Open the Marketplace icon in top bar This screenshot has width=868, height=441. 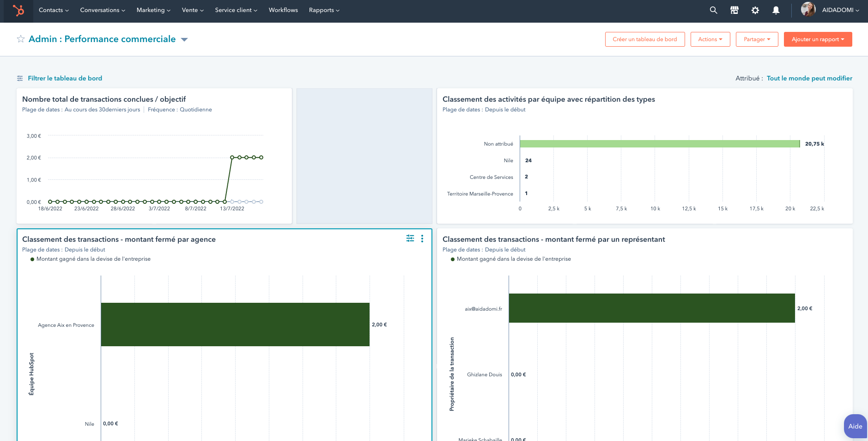pos(734,10)
